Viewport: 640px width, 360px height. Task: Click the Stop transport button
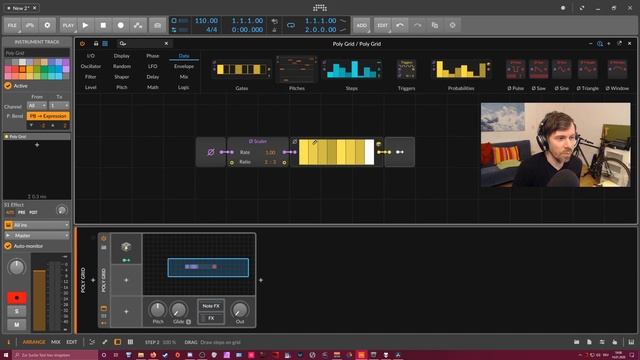(x=103, y=25)
